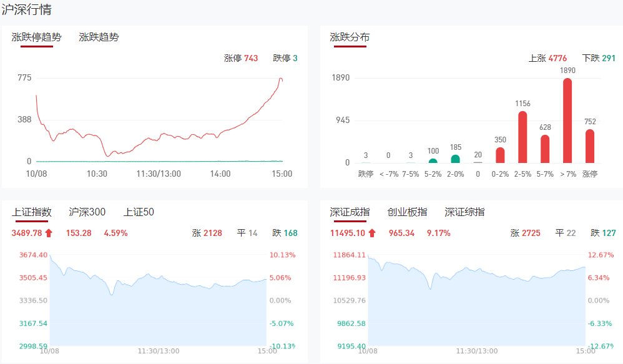Click the green 5-2% bar showing 100
The width and height of the screenshot is (623, 364).
coord(433,160)
